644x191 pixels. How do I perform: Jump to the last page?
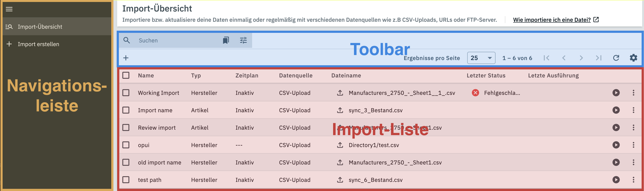[598, 58]
